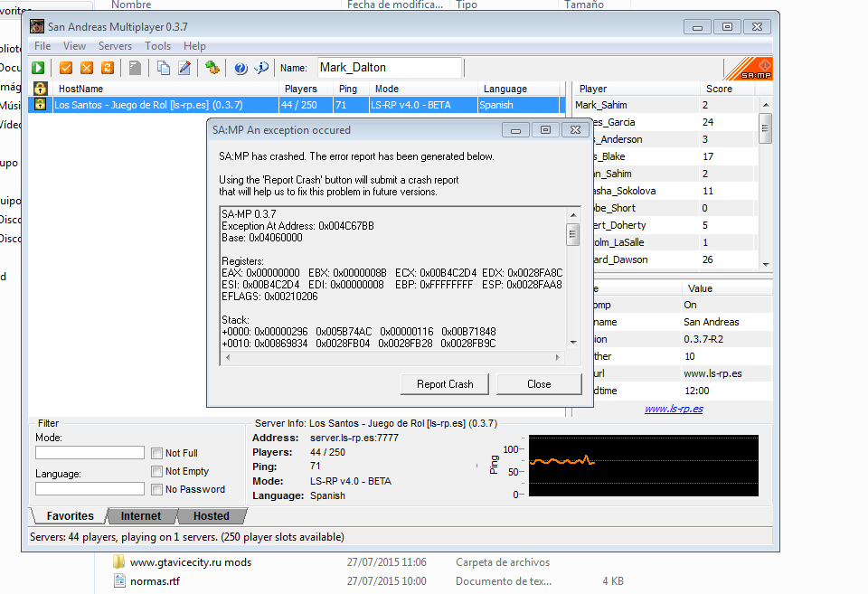Click crash report horizontal scroll right arrow
This screenshot has width=868, height=594.
(x=558, y=358)
